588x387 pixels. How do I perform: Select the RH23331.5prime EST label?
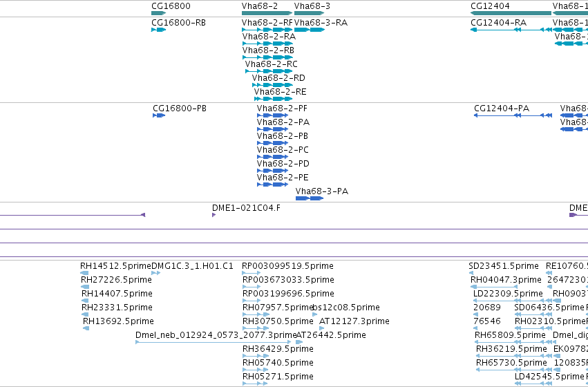117,308
